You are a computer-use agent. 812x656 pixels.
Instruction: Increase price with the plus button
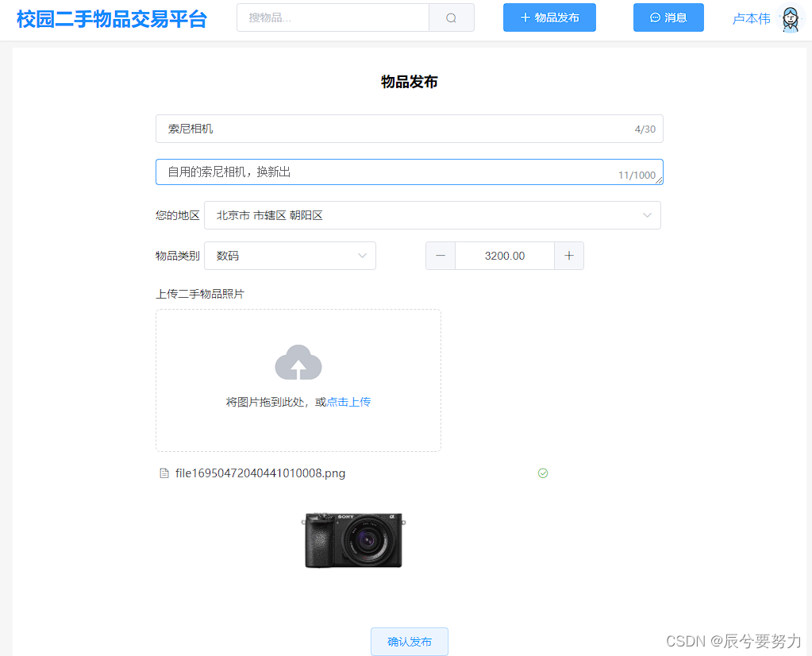[569, 256]
